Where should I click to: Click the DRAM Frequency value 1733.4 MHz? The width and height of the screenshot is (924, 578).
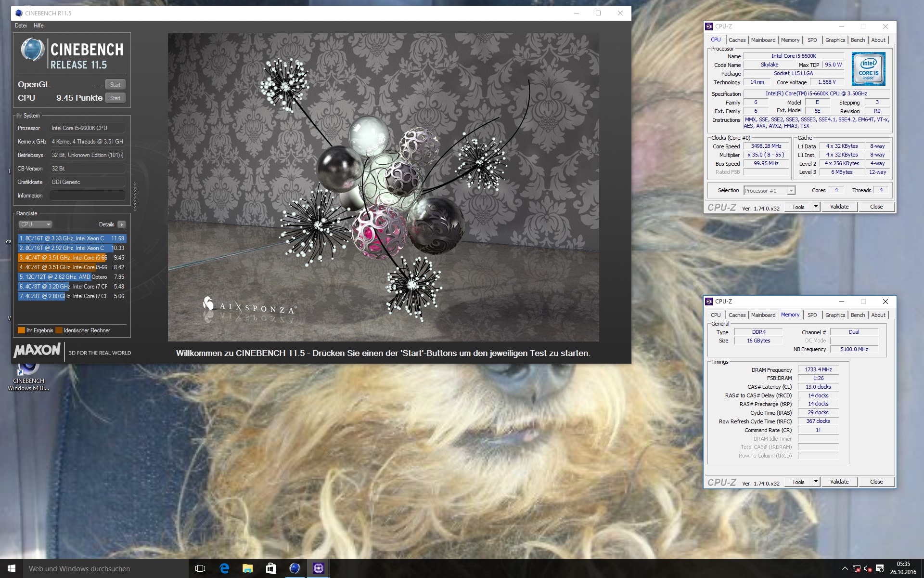pos(818,370)
